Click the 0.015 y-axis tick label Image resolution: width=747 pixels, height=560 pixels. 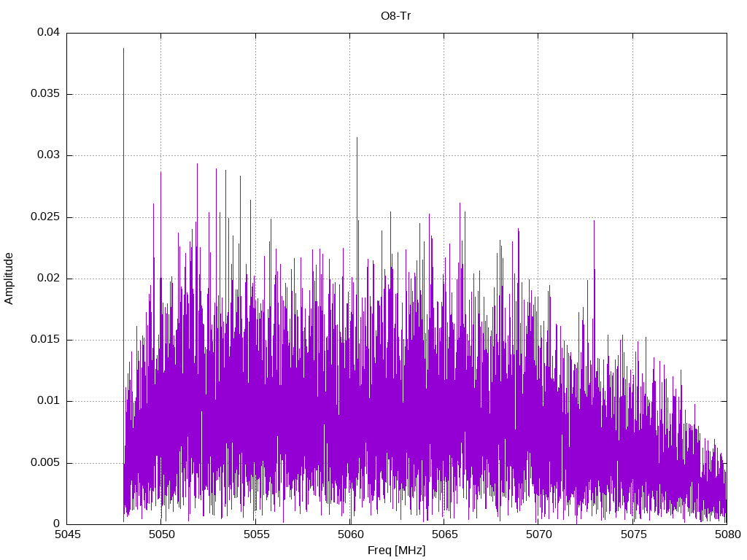click(x=45, y=339)
